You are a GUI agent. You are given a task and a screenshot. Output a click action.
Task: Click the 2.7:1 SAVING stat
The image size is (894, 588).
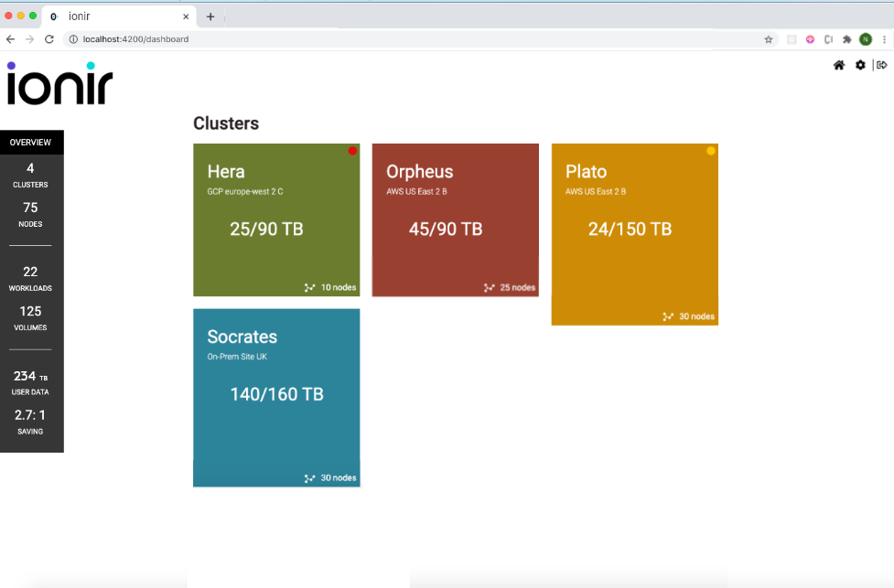coord(30,422)
